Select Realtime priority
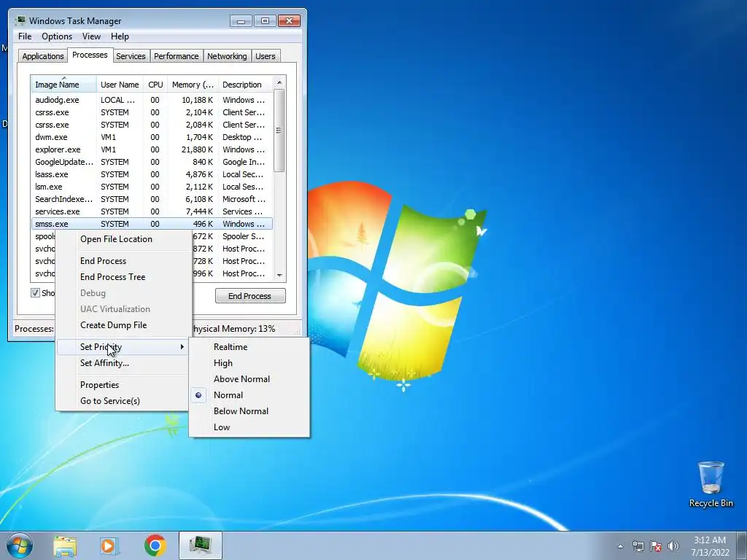The height and width of the screenshot is (560, 747). pyautogui.click(x=249, y=346)
